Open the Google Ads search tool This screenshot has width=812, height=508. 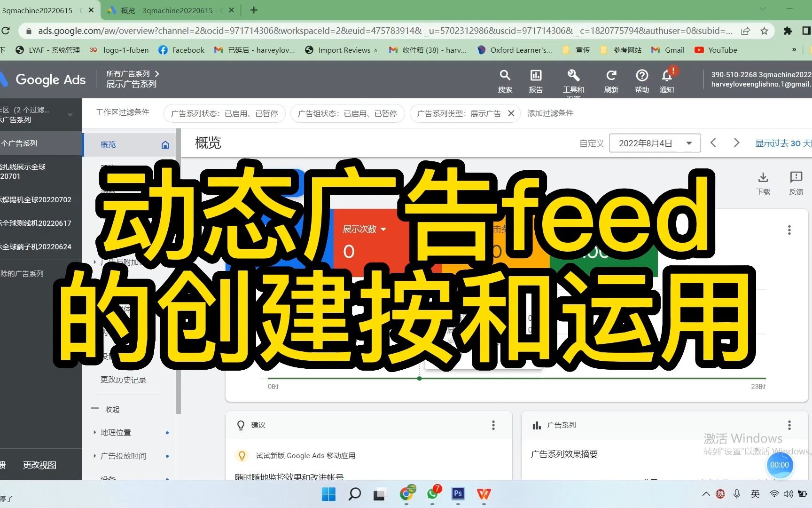point(505,81)
